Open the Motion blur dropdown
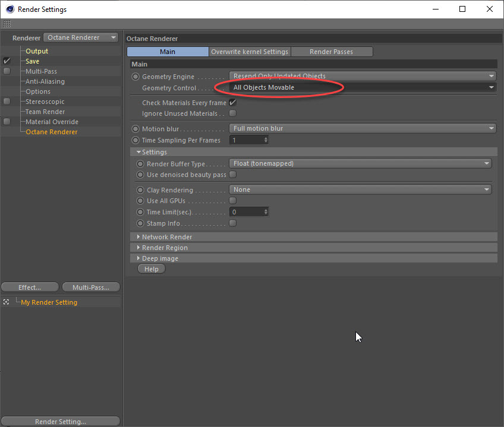 (x=363, y=128)
